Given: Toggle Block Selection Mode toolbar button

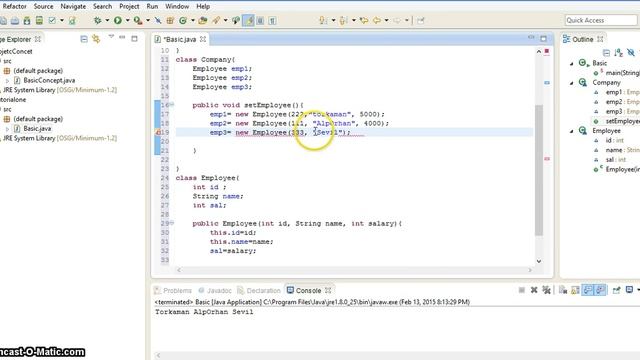Looking at the screenshot, I should (260, 20).
